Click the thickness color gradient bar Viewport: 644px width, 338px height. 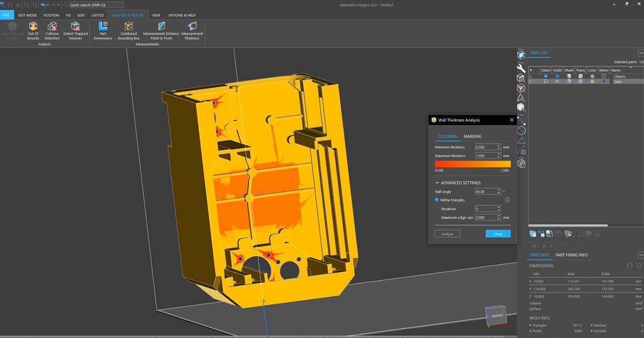click(x=472, y=164)
